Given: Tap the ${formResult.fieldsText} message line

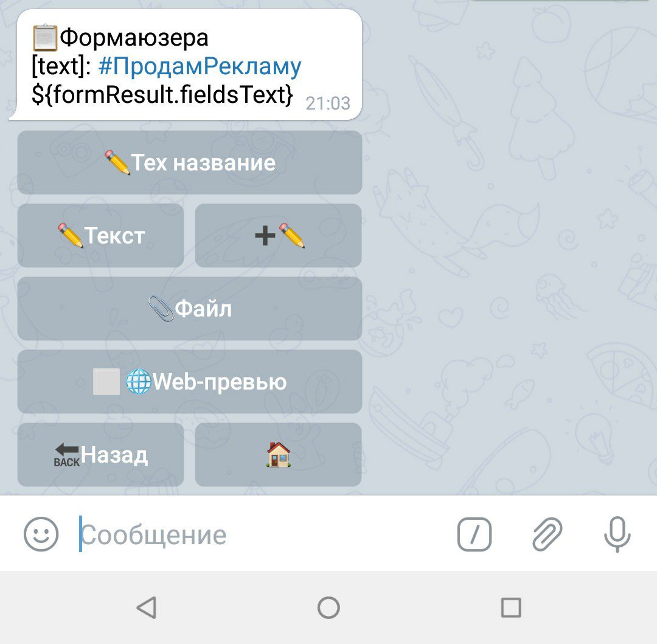Looking at the screenshot, I should (162, 94).
